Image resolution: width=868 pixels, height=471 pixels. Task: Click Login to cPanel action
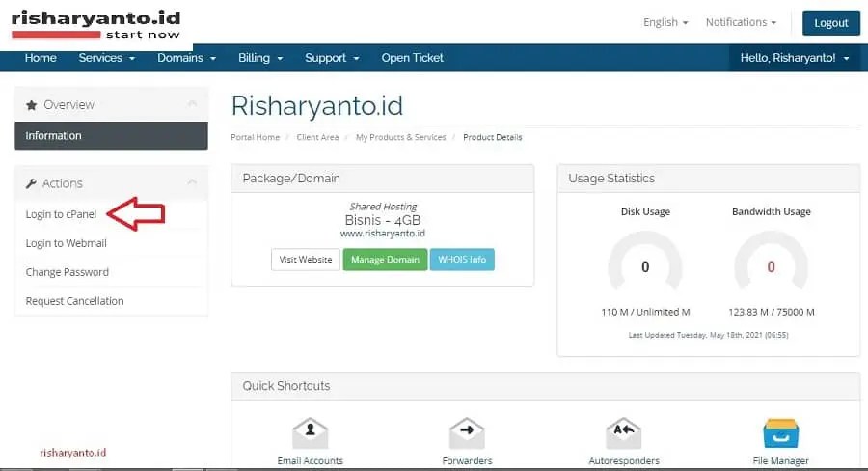coord(61,214)
